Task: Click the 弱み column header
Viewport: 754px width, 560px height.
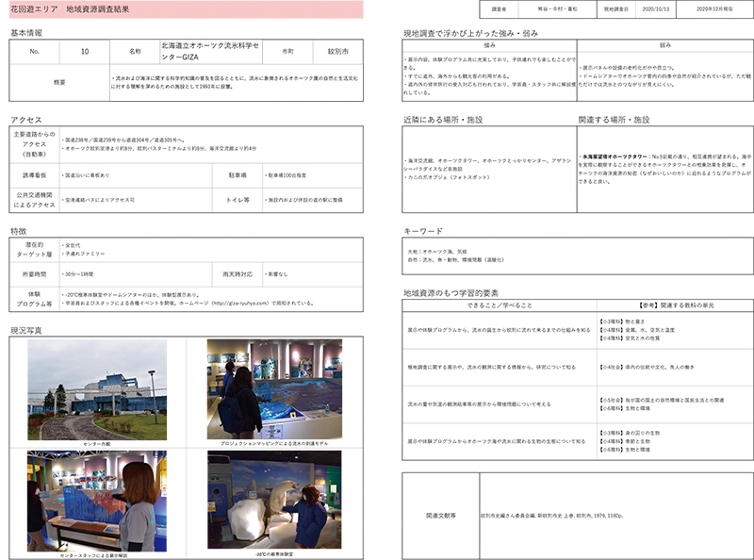Action: pos(665,44)
